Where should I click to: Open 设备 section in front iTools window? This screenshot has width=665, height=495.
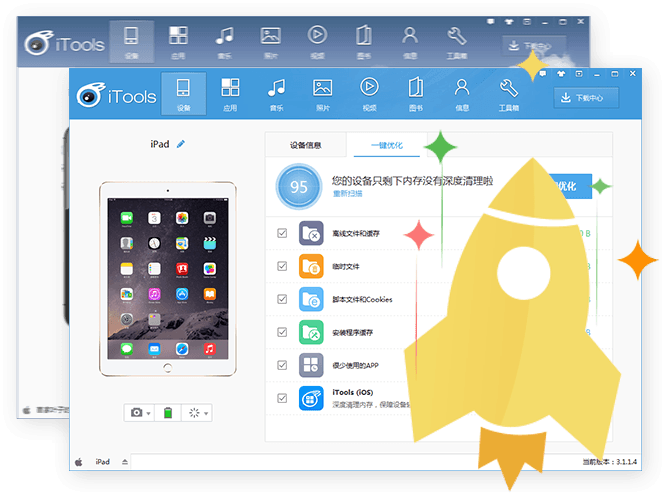183,94
